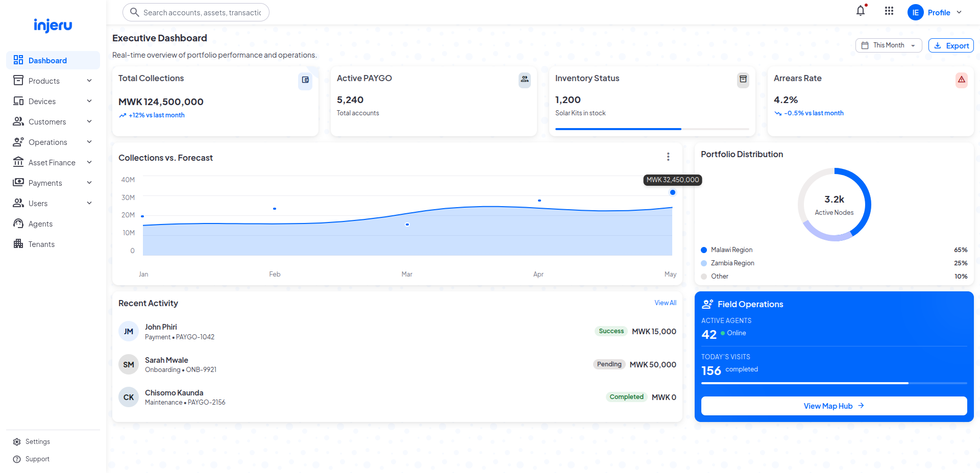
Task: Expand the Operations menu chevron
Action: [x=89, y=142]
